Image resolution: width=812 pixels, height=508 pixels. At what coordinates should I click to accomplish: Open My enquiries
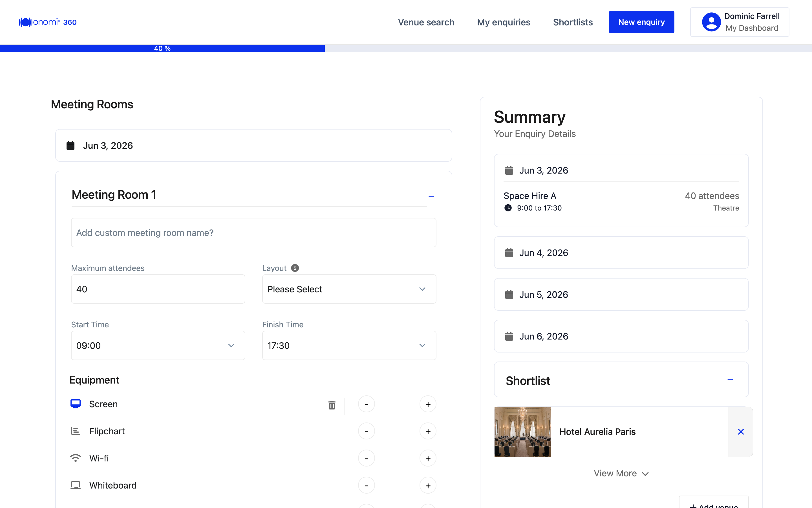(504, 22)
